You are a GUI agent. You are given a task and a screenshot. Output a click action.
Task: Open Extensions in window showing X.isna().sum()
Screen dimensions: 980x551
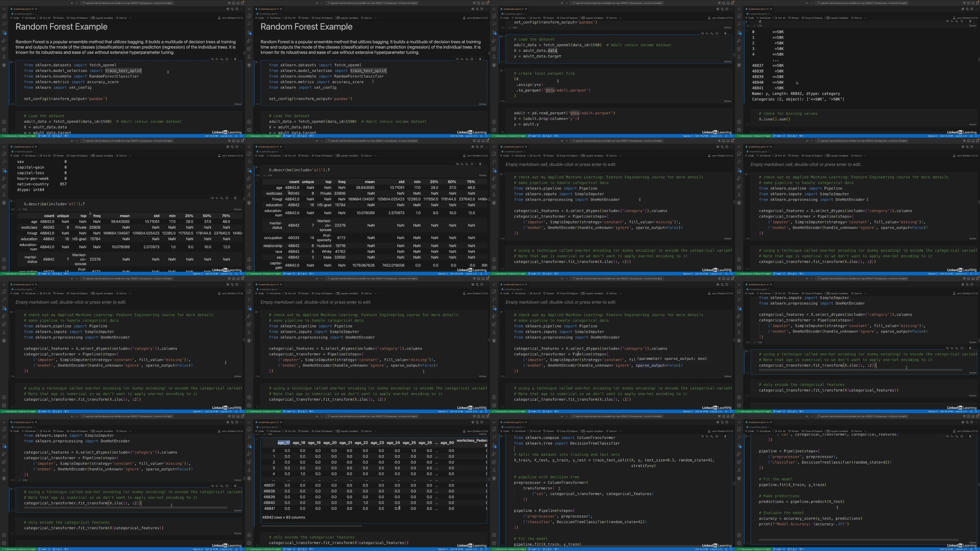[739, 49]
